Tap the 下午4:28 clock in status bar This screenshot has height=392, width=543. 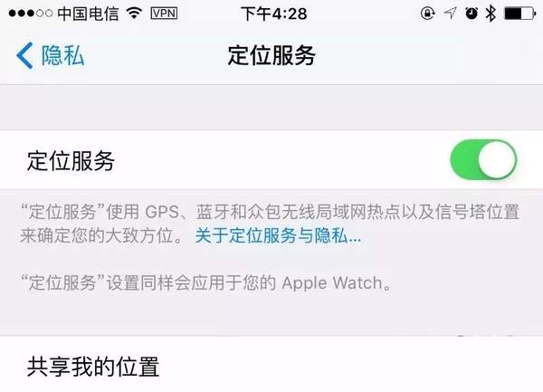pos(274,14)
